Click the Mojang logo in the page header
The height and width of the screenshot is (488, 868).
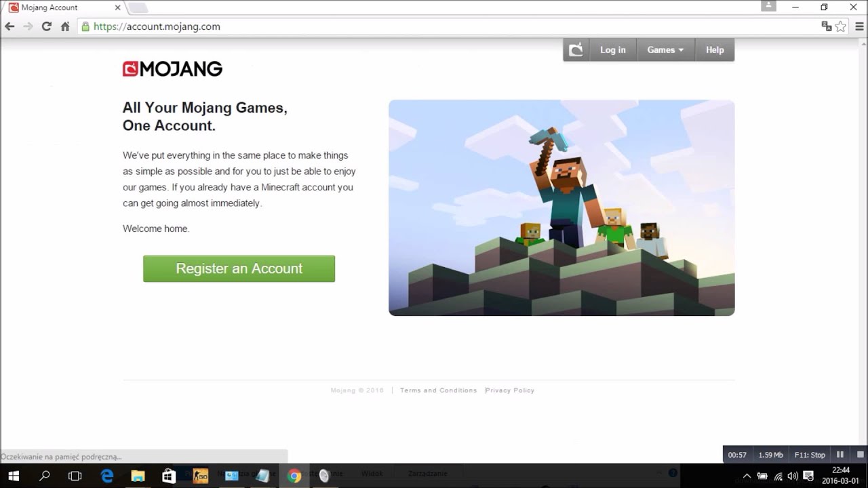(172, 69)
